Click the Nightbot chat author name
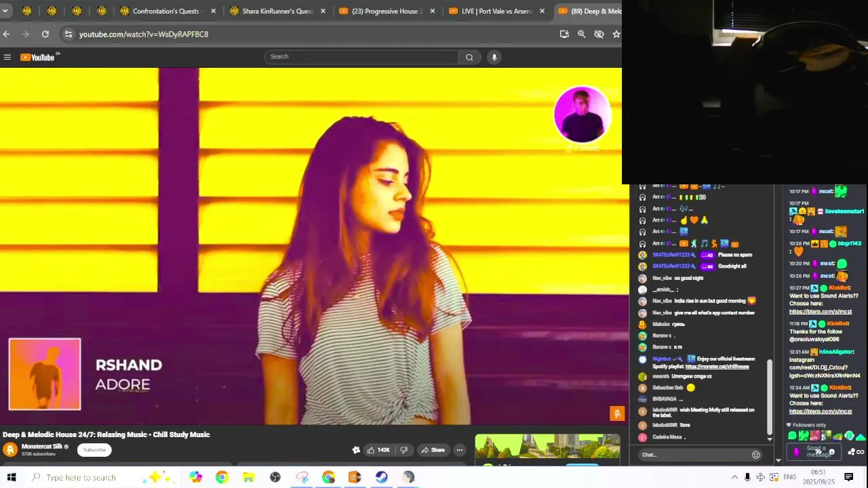The width and height of the screenshot is (868, 488). pos(661,359)
